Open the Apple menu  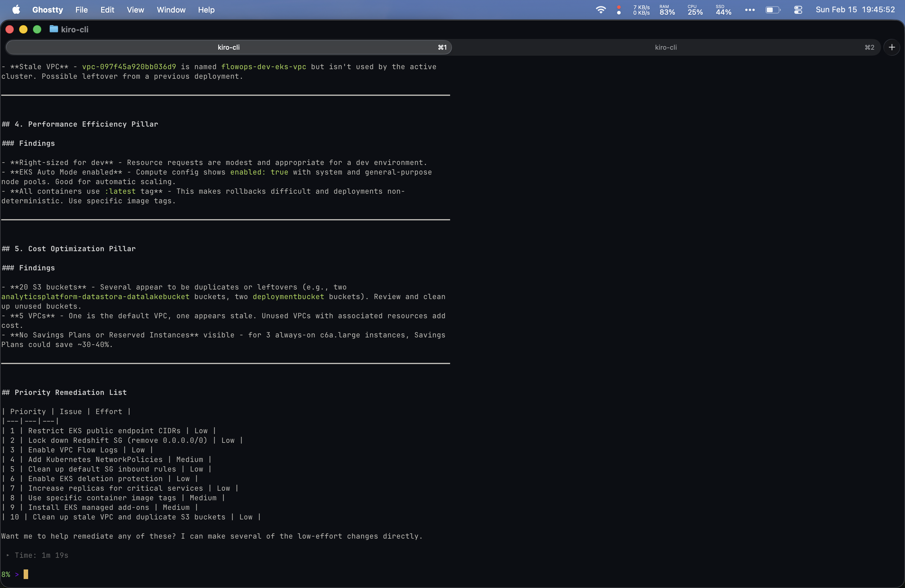coord(16,10)
